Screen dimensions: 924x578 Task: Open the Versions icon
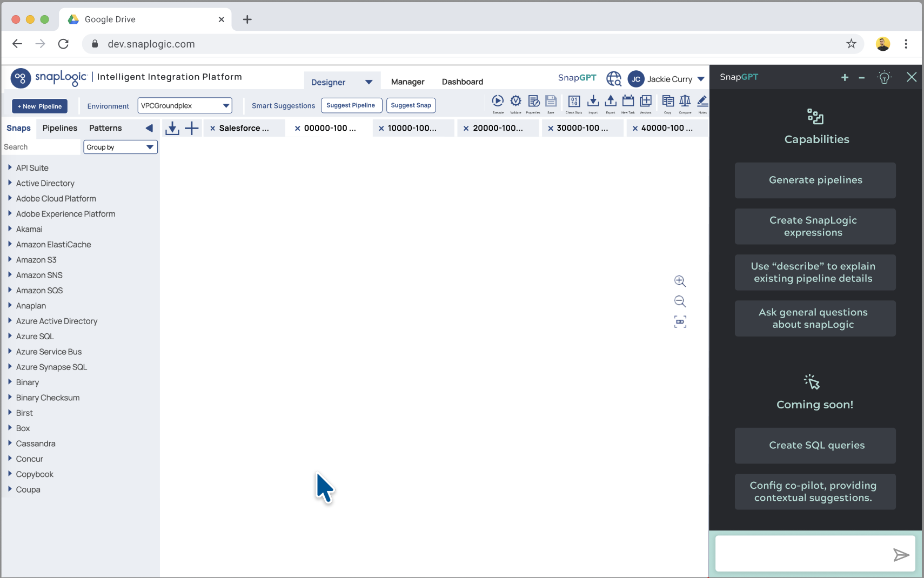pyautogui.click(x=646, y=101)
